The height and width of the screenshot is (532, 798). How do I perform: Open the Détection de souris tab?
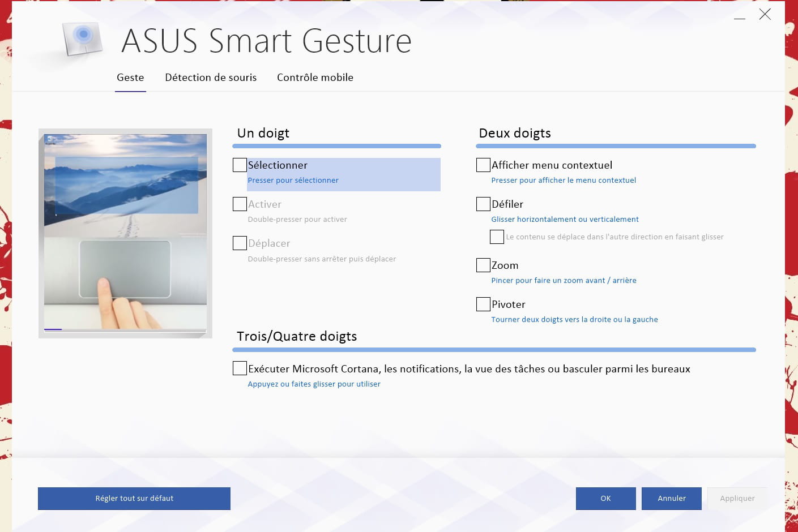click(x=211, y=78)
